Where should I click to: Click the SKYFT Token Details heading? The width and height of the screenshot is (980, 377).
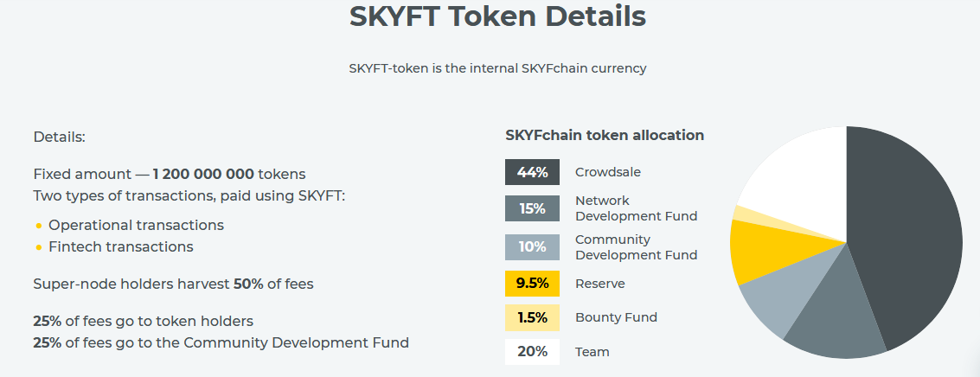click(x=497, y=16)
